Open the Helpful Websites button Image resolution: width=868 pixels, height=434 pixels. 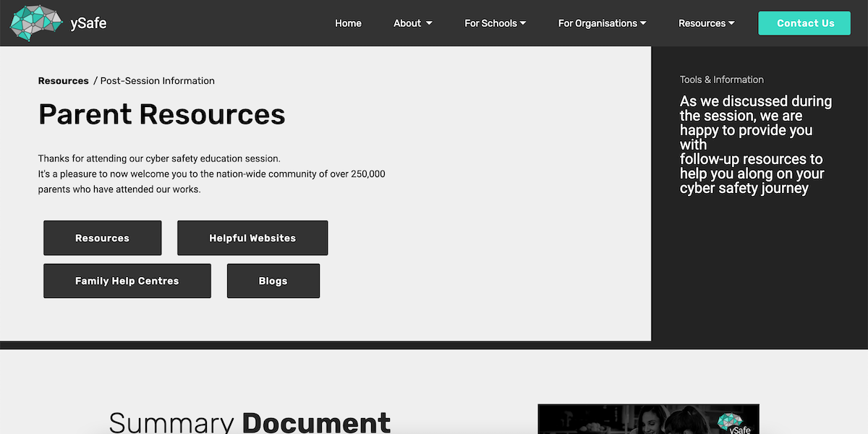click(252, 238)
